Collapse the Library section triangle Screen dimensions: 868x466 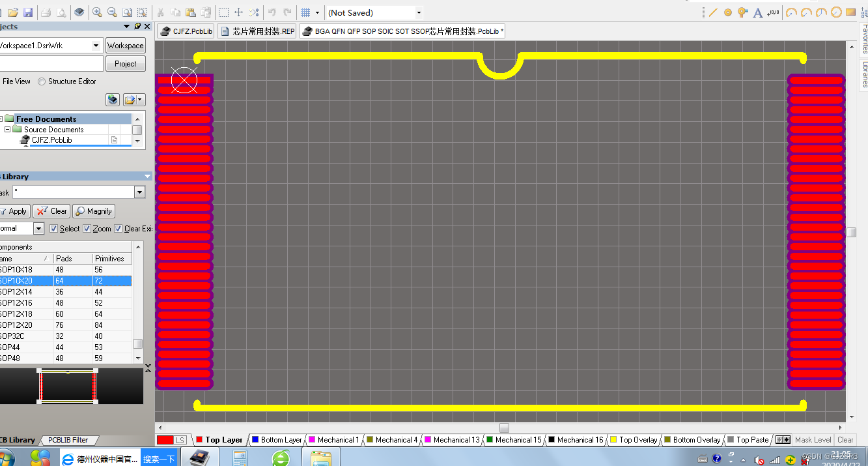147,177
